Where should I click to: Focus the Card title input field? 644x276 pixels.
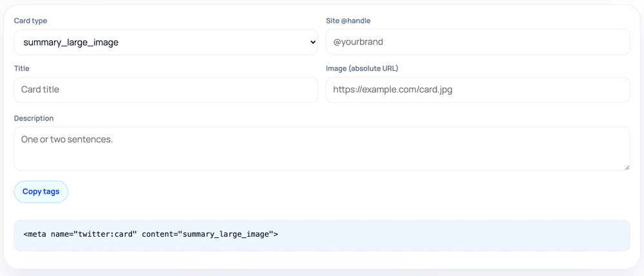pos(166,90)
